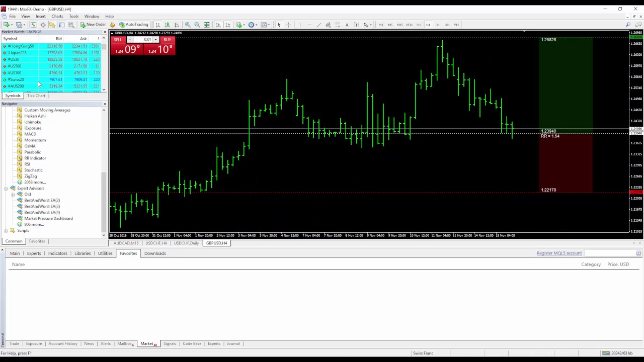Image resolution: width=644 pixels, height=362 pixels.
Task: Open a new chart with toolbar icon
Action: (7, 25)
